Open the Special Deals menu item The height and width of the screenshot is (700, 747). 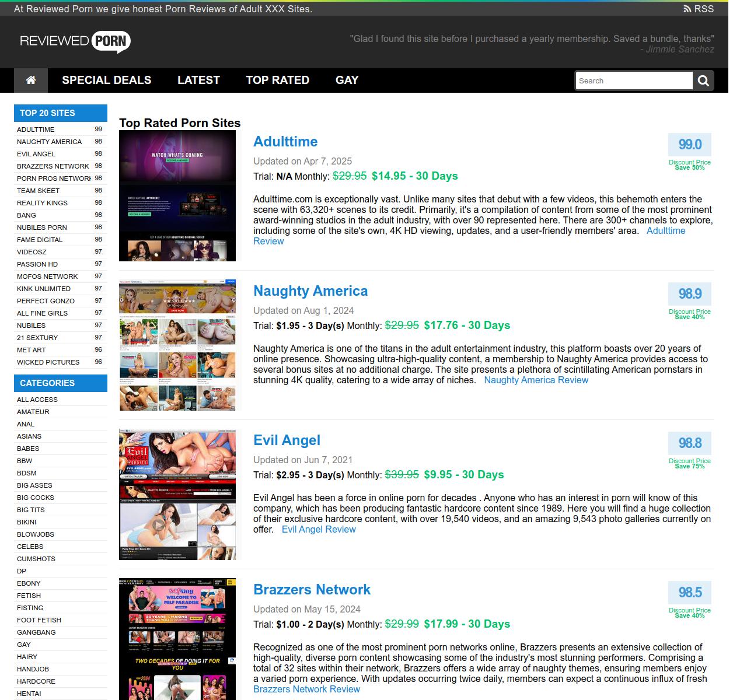106,80
